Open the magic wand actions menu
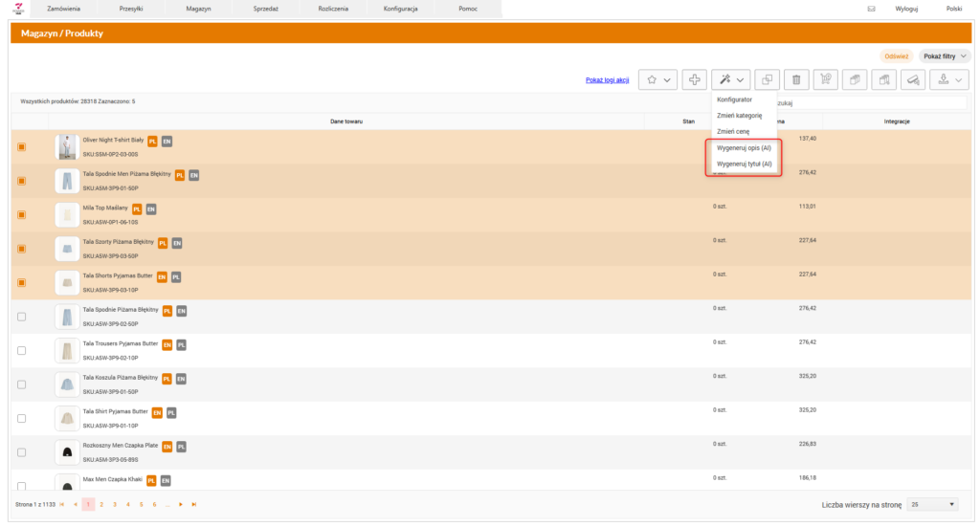Image resolution: width=980 pixels, height=527 pixels. click(730, 80)
